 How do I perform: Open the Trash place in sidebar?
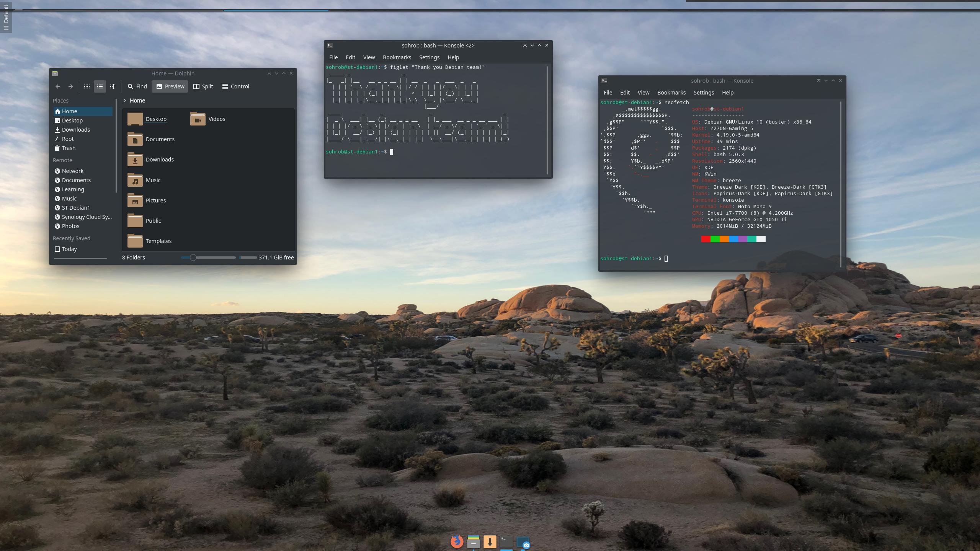(x=69, y=148)
